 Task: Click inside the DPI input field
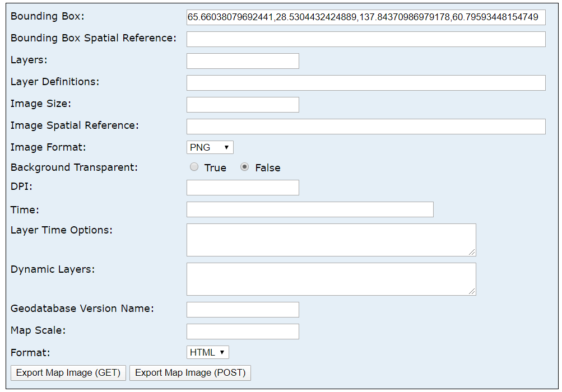pos(243,188)
